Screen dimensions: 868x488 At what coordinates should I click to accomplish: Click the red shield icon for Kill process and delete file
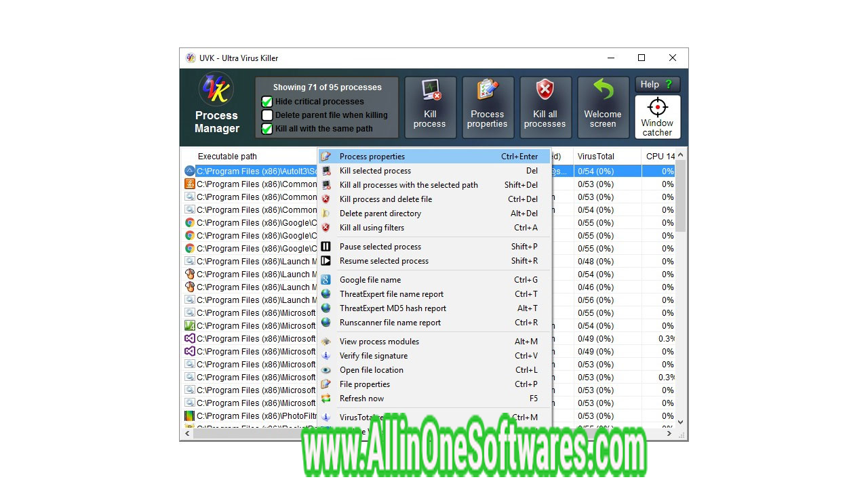tap(326, 199)
